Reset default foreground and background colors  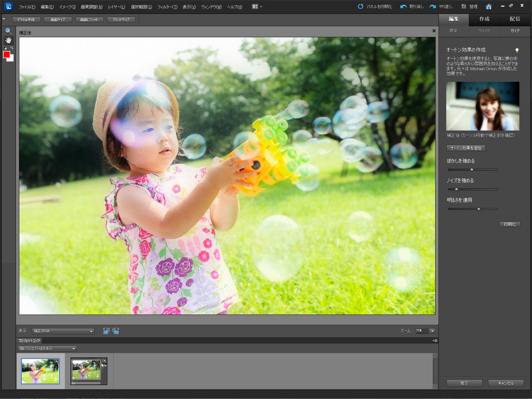tap(5, 48)
